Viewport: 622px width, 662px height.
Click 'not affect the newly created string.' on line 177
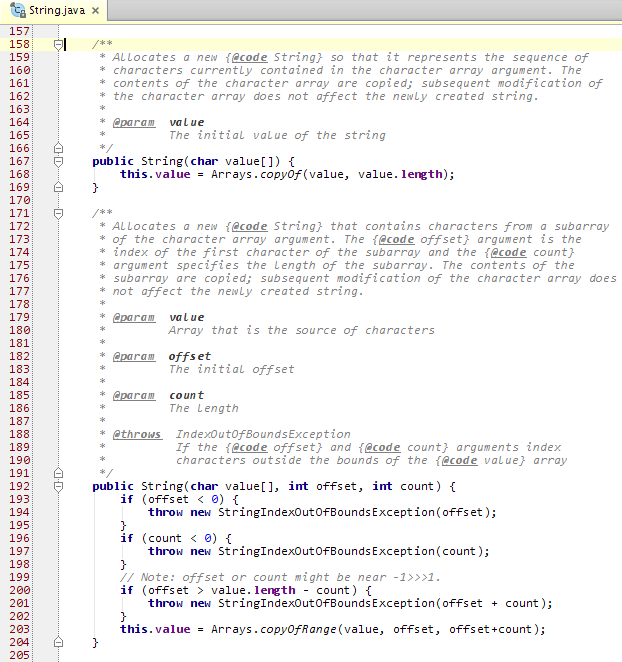click(237, 291)
